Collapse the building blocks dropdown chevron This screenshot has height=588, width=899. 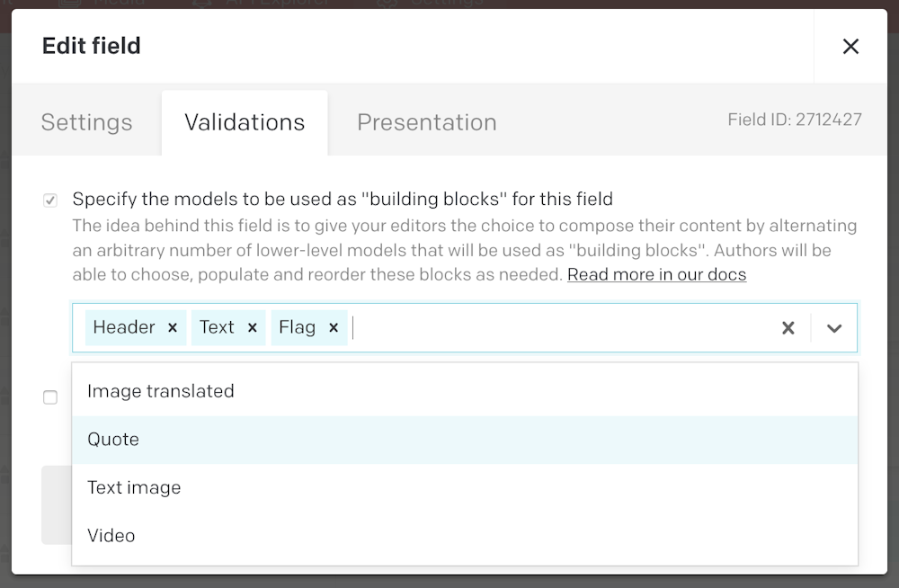(833, 327)
